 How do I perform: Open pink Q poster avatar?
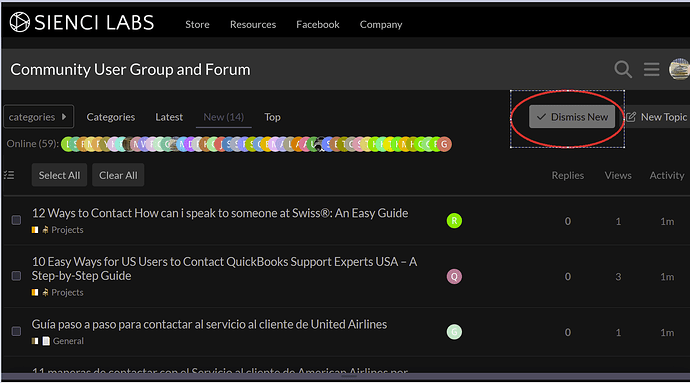[x=454, y=276]
